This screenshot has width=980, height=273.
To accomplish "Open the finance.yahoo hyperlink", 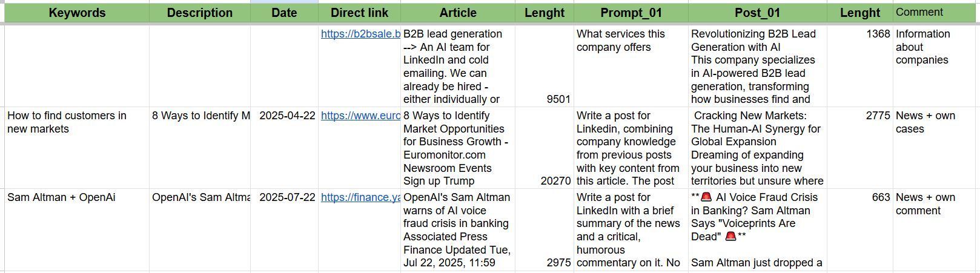I will 360,197.
